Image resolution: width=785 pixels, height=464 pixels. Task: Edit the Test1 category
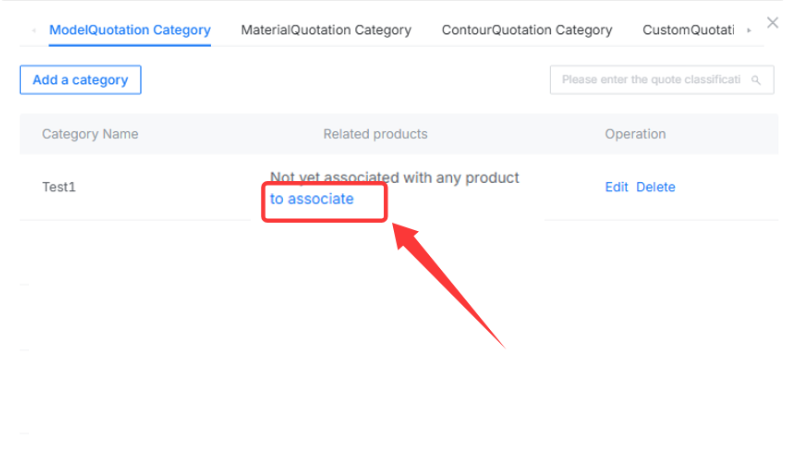point(616,187)
